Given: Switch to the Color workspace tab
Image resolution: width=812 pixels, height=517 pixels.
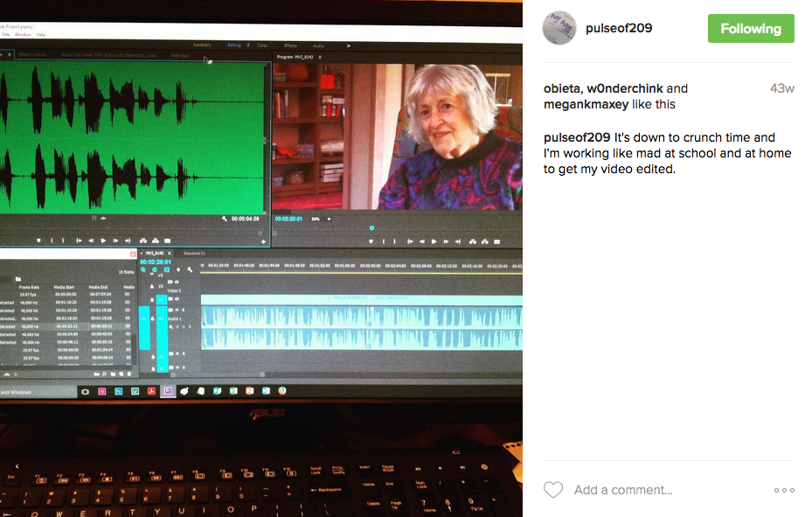Looking at the screenshot, I should point(262,45).
